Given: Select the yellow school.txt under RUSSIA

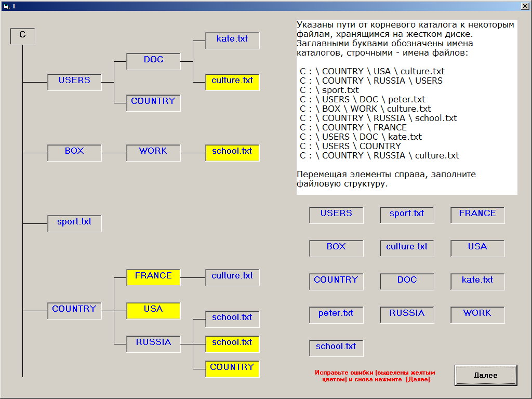Looking at the screenshot, I should tap(232, 344).
